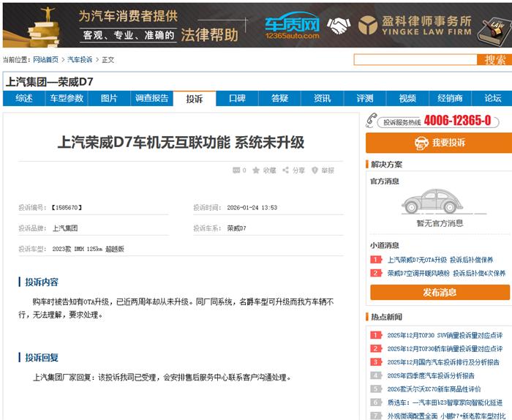Click the 举报 report shield icon
512x420 pixels.
click(x=315, y=170)
